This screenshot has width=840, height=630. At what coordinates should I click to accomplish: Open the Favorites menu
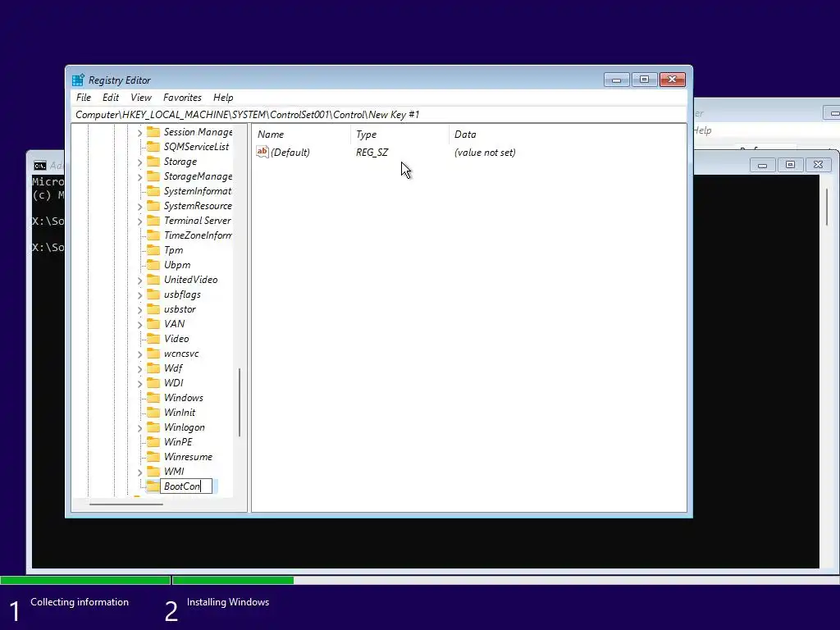[182, 98]
